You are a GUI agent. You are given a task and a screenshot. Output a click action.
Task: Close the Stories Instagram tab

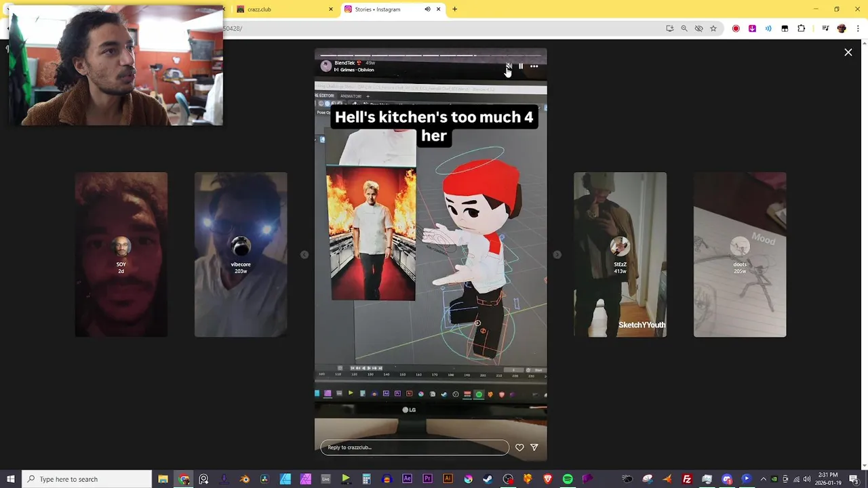click(x=438, y=9)
